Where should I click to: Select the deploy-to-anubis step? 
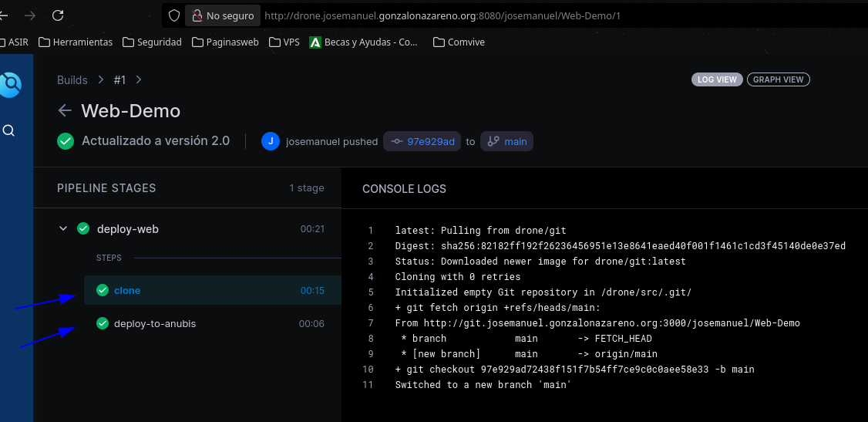(x=213, y=323)
